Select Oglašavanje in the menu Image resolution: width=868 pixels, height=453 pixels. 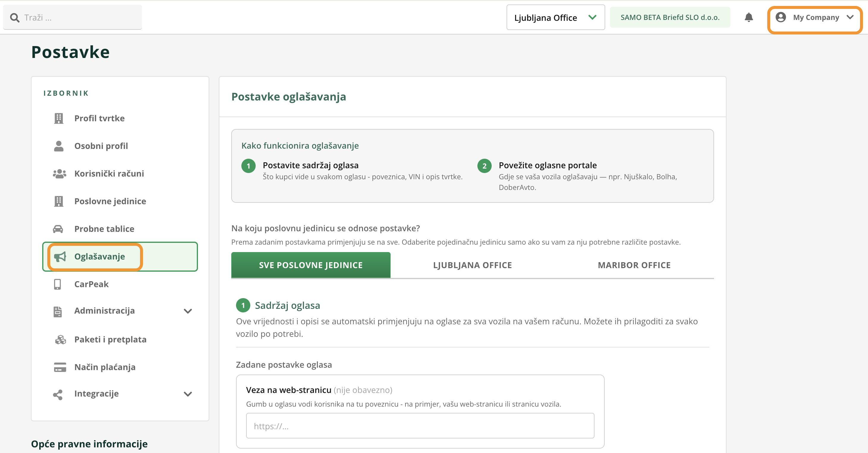click(120, 257)
